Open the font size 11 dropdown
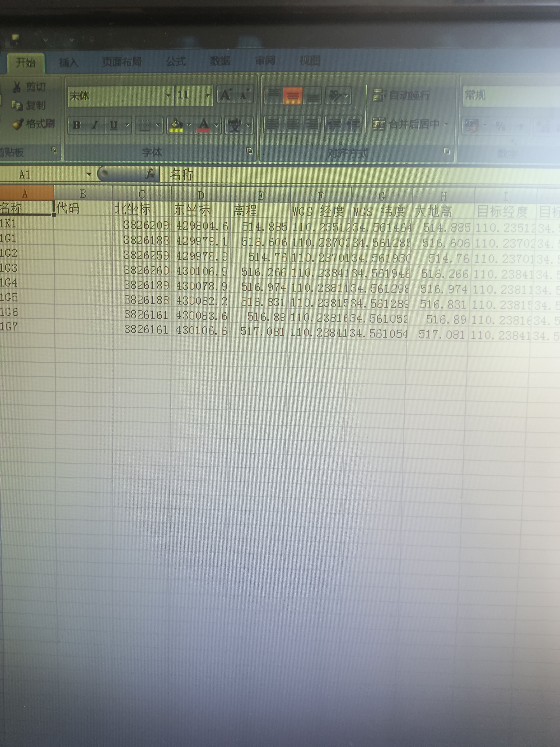Image resolution: width=560 pixels, height=747 pixels. pos(207,96)
